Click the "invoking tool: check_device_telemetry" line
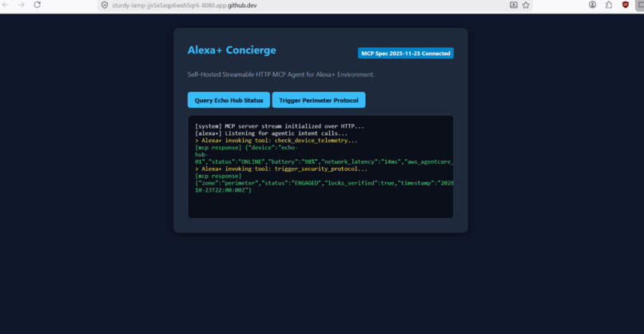 276,141
